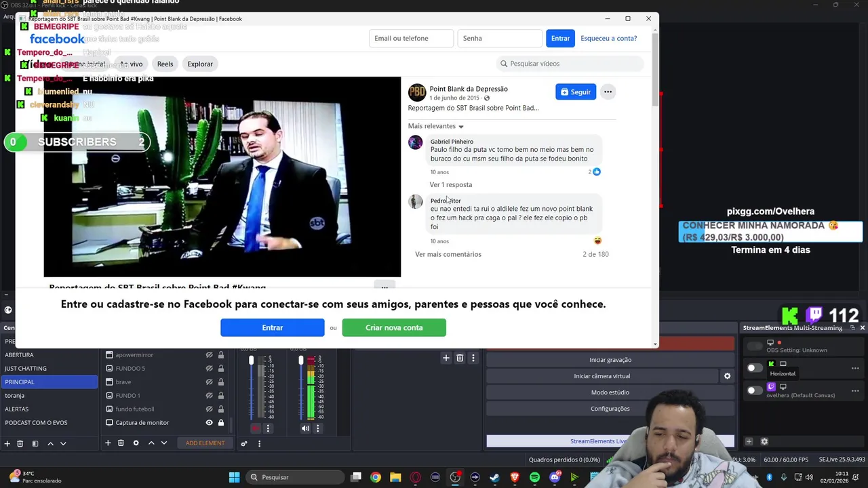Delete selected scene using trash icon

point(20,443)
